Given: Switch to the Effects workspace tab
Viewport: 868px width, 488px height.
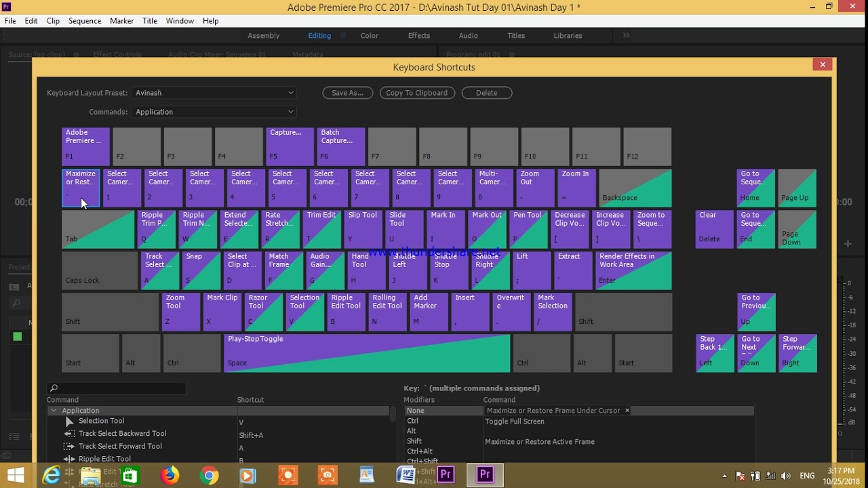Looking at the screenshot, I should [419, 36].
